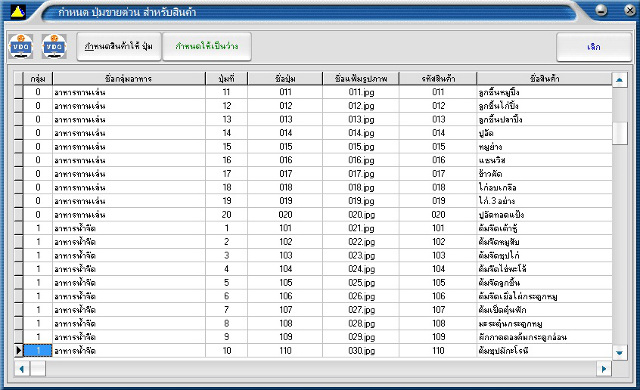Image resolution: width=640 pixels, height=390 pixels.
Task: Click the กลุ่ม column header
Action: coord(38,79)
